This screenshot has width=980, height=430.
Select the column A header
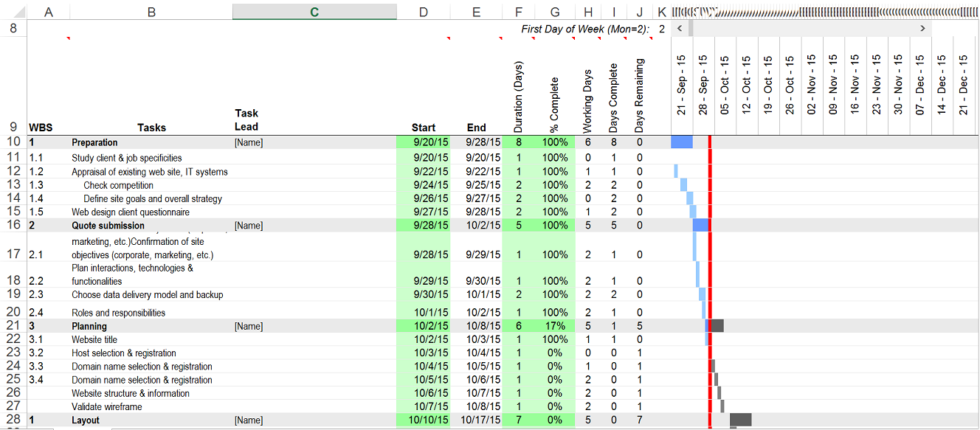click(x=49, y=12)
